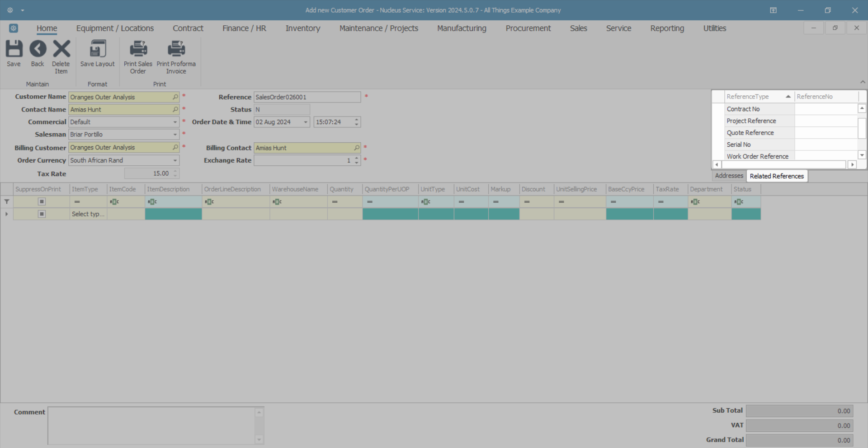
Task: Click the application gear icon in title bar
Action: click(x=10, y=10)
